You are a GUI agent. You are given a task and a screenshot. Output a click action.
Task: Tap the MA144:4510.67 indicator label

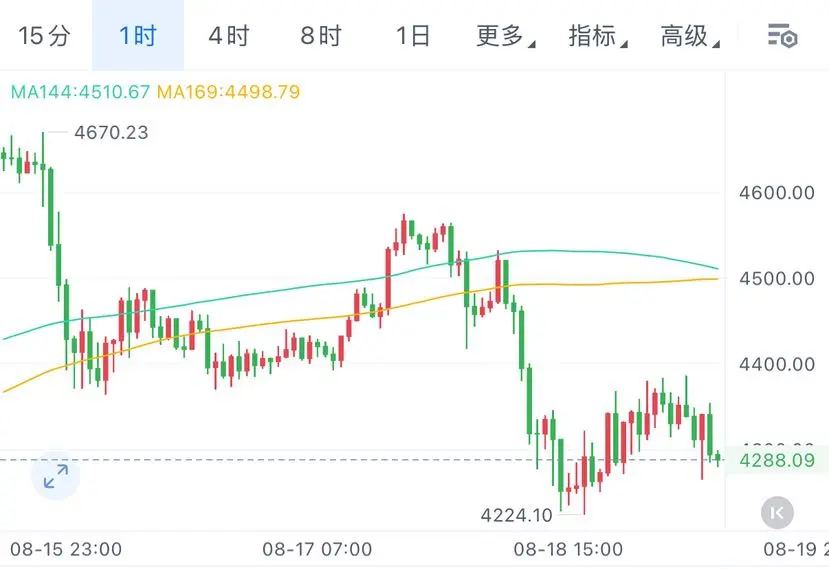click(80, 92)
